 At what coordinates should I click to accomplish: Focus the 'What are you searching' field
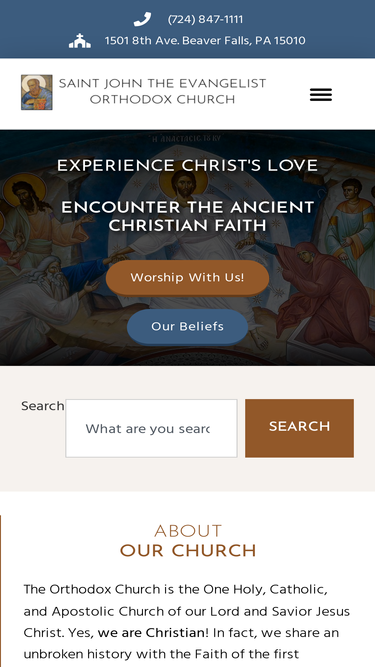click(x=151, y=428)
